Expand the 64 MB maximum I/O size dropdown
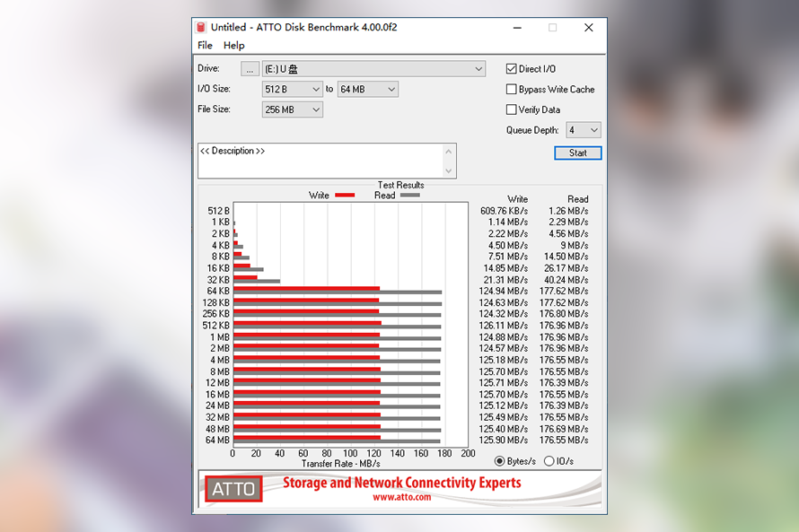799x532 pixels. 391,90
